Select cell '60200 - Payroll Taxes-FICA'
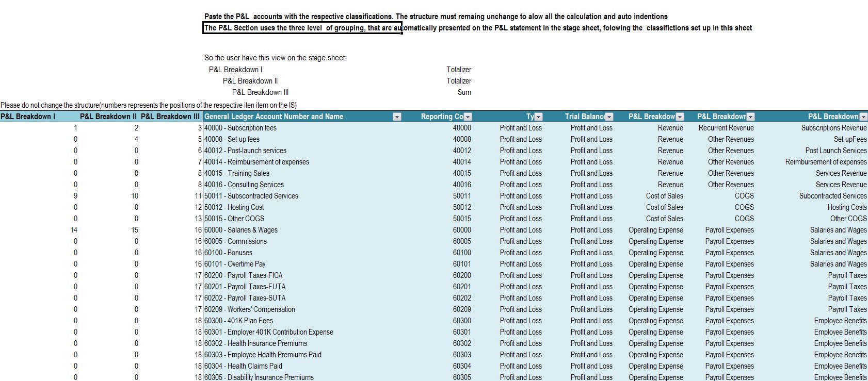The height and width of the screenshot is (381, 868). pos(302,275)
